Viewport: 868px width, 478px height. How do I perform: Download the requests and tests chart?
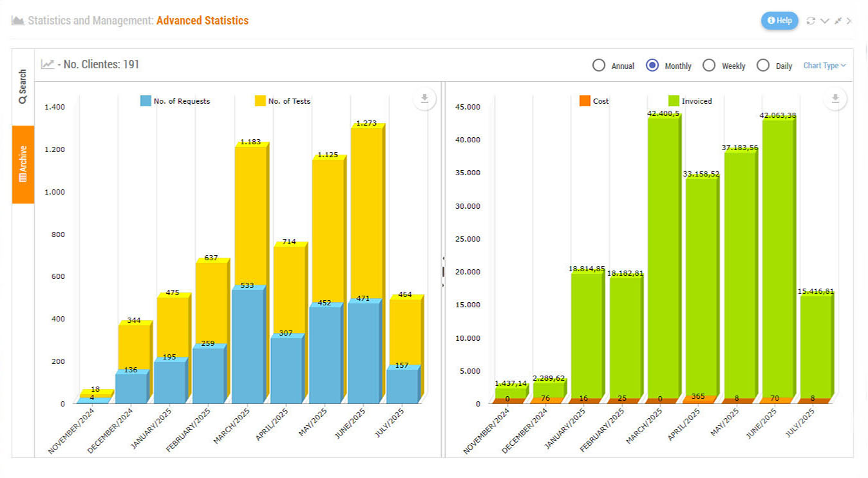[424, 99]
